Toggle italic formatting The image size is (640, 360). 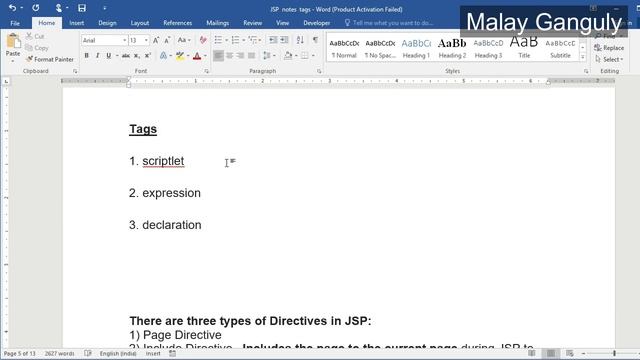click(x=97, y=56)
